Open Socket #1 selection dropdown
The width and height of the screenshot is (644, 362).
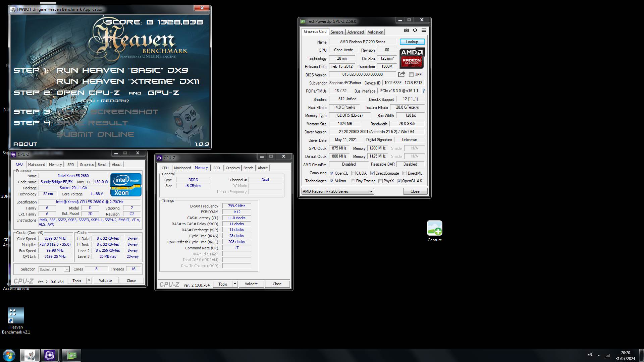pyautogui.click(x=54, y=269)
